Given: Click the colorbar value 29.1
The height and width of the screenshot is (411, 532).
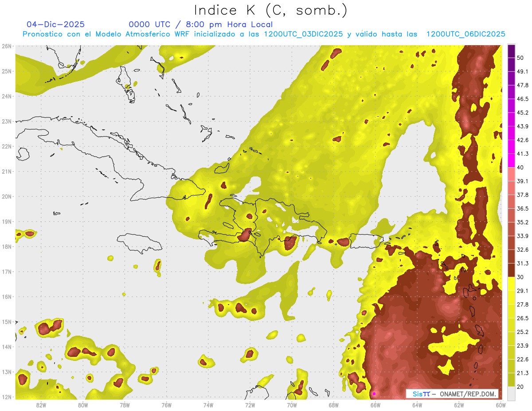Looking at the screenshot, I should coord(522,290).
